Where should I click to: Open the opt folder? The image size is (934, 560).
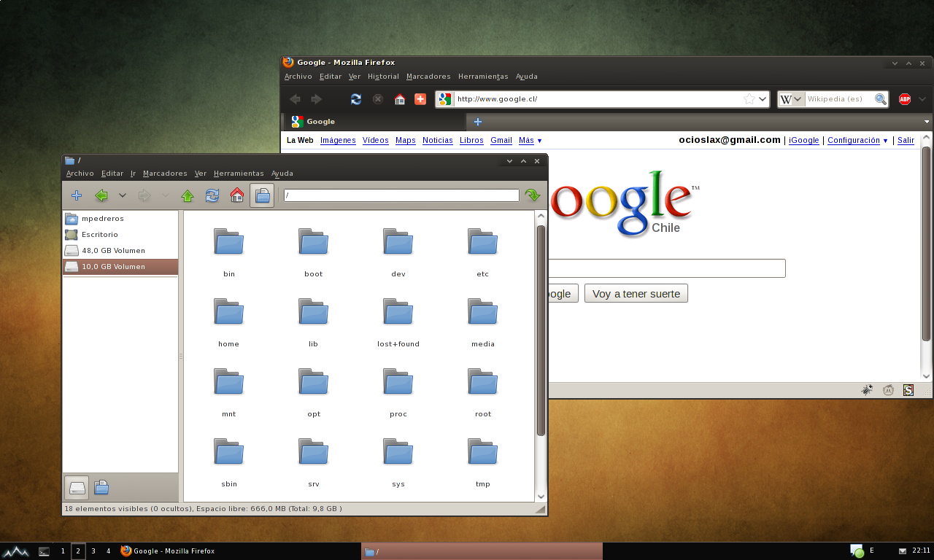tap(314, 392)
